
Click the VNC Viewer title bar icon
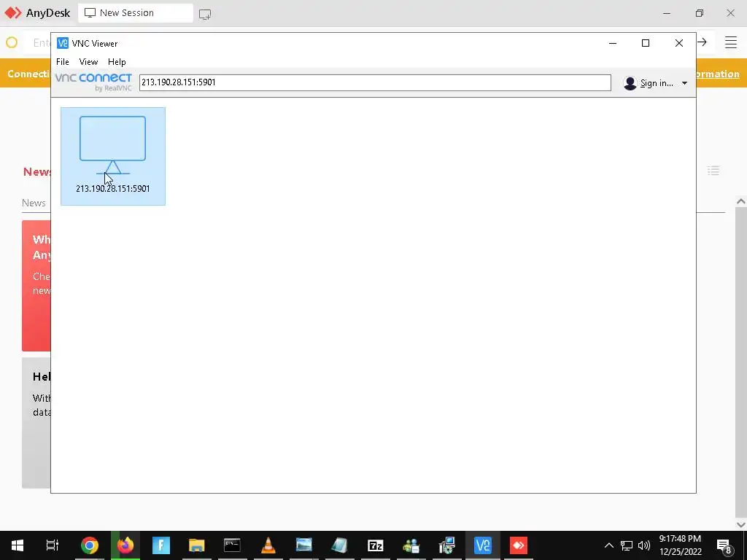point(63,43)
